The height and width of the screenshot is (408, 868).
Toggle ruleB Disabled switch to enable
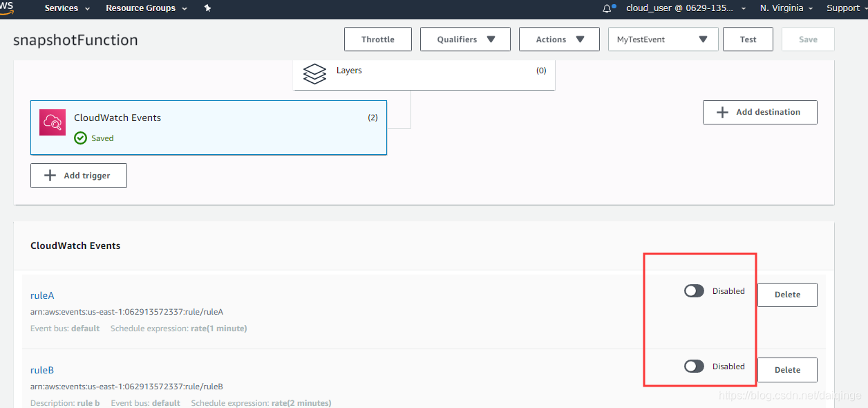(694, 366)
